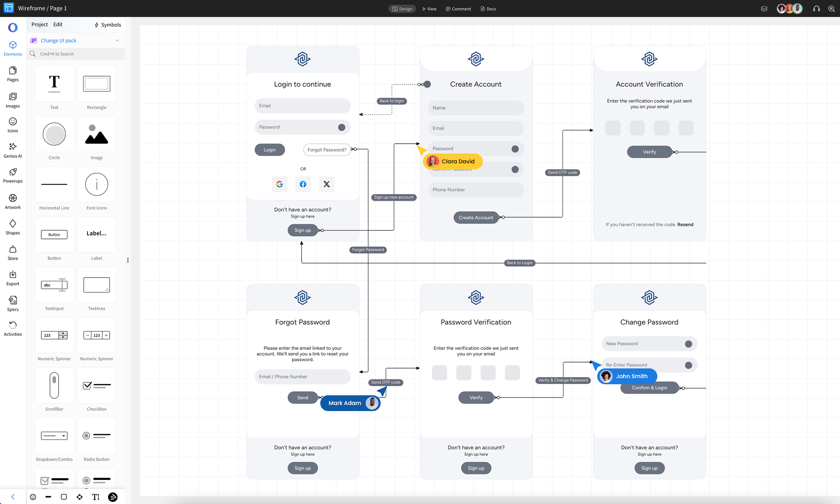
Task: Toggle visibility in the Create Account Password field
Action: click(x=515, y=149)
